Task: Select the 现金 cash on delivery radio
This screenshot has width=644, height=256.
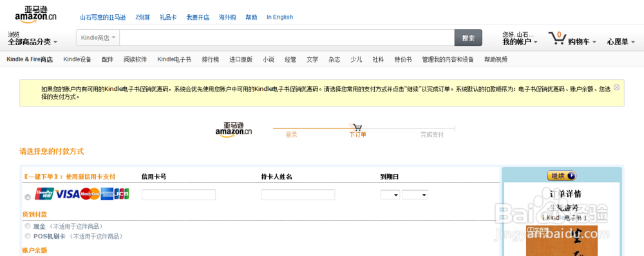Action: pos(28,226)
